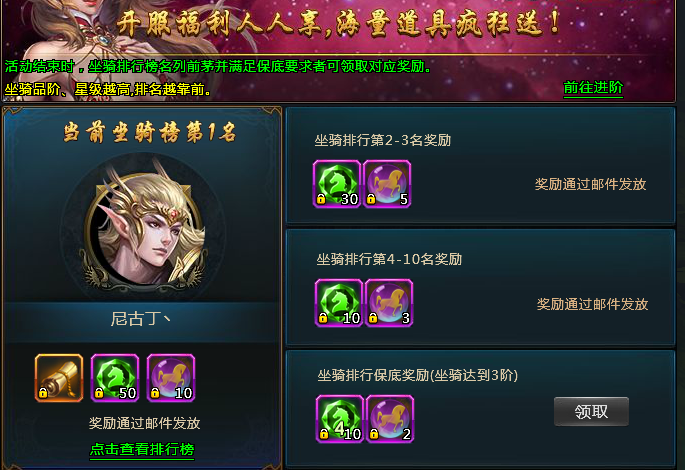This screenshot has width=685, height=470.
Task: Select the green gem icon with 30
Action: point(337,184)
